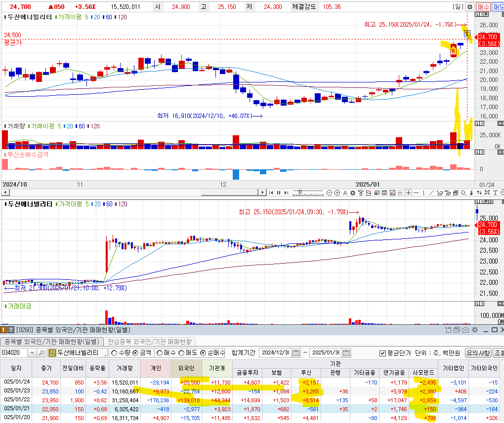Screen dimensions: 504x423
Task: Click the 투신 column header
Action: pos(306,373)
